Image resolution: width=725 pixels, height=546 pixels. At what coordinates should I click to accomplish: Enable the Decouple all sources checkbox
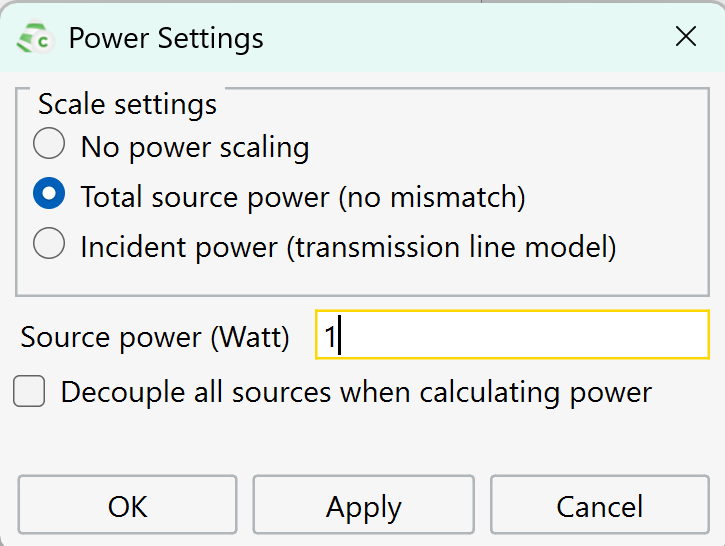pos(29,391)
